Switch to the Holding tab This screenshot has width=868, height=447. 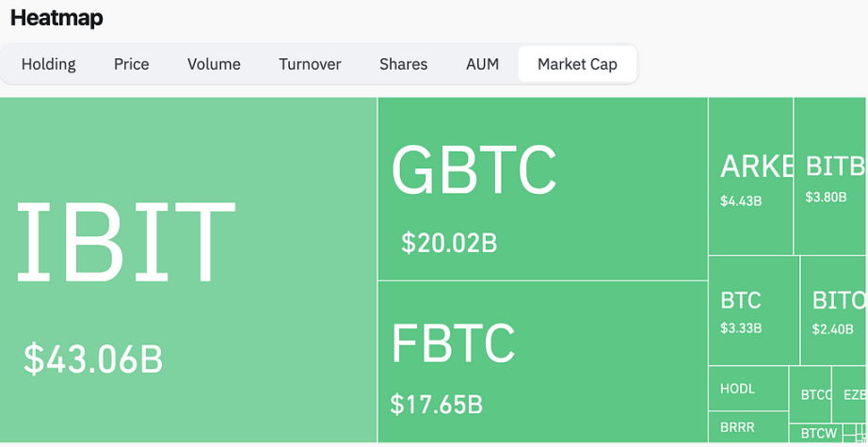tap(49, 64)
